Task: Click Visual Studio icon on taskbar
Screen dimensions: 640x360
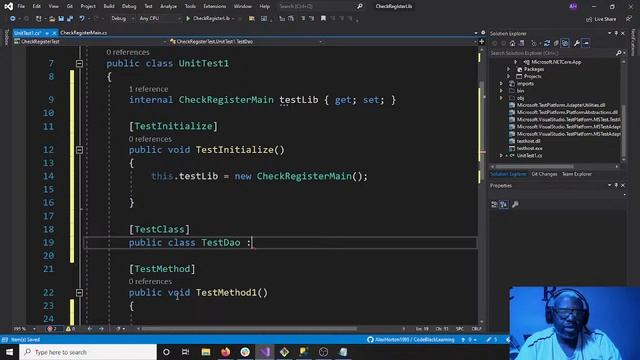Action: click(x=265, y=352)
